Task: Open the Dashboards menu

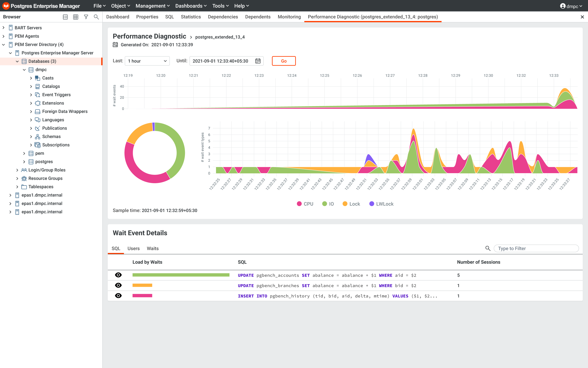Action: 191,6
